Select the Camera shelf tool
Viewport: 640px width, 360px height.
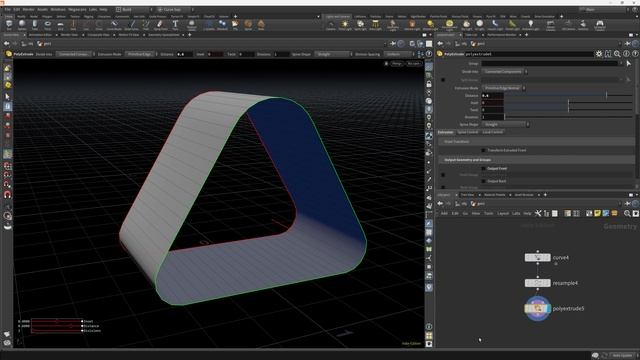pos(331,25)
